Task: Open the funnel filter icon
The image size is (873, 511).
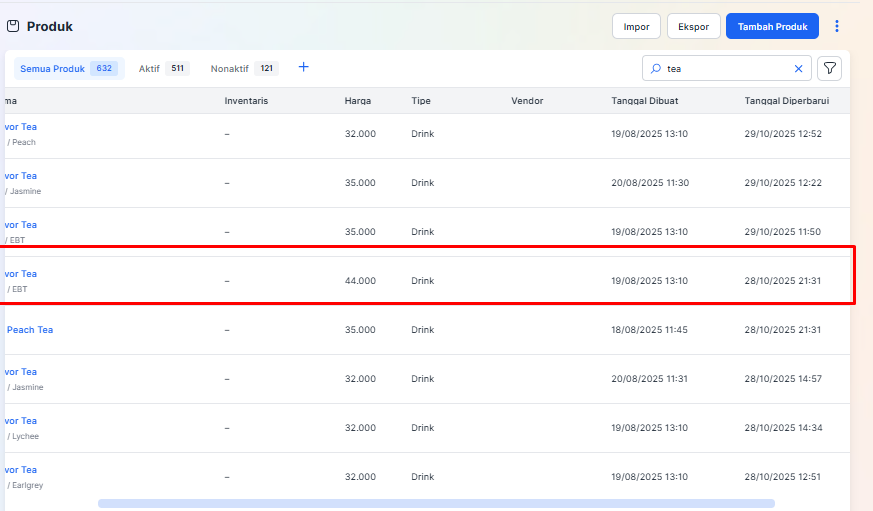Action: [x=829, y=68]
